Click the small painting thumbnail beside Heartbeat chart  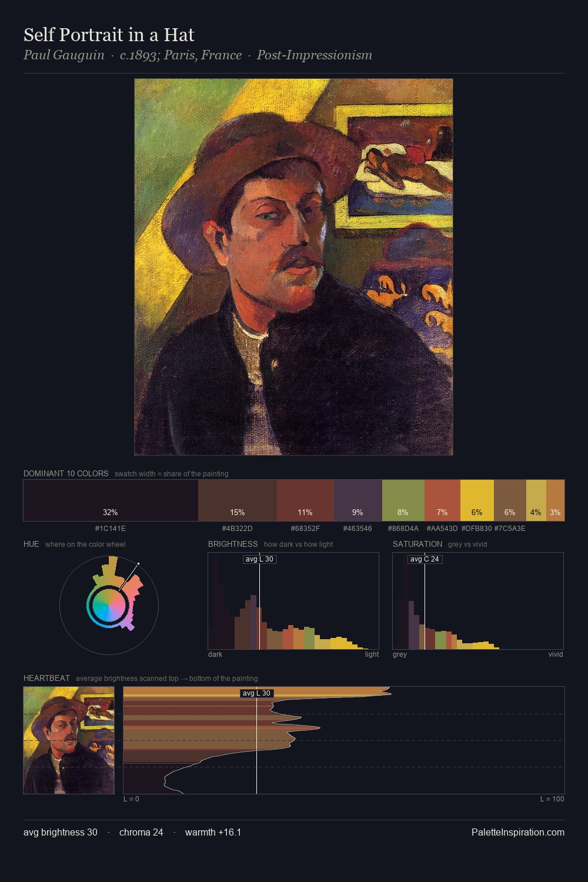69,740
